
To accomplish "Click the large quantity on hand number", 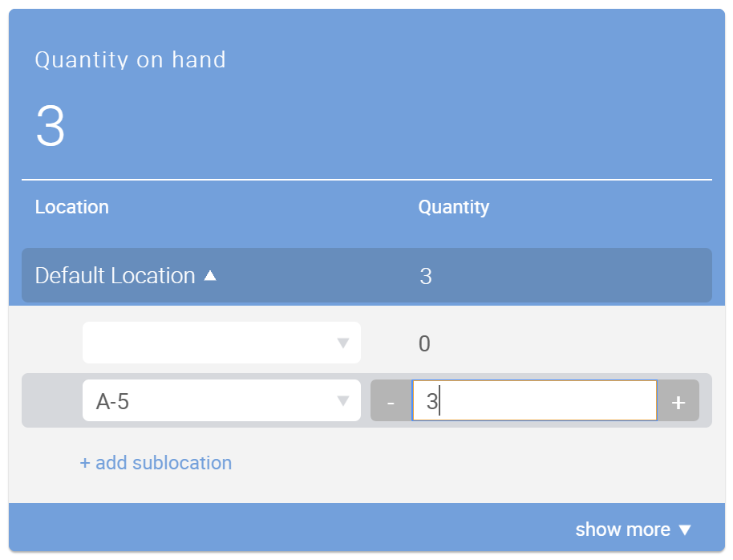I will click(51, 127).
